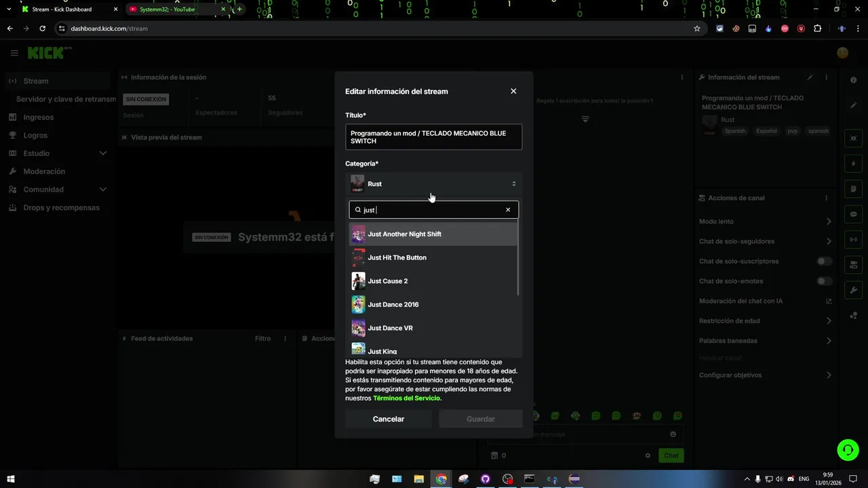Open Moderación del chat con IA link icon
868x488 pixels.
[829, 301]
